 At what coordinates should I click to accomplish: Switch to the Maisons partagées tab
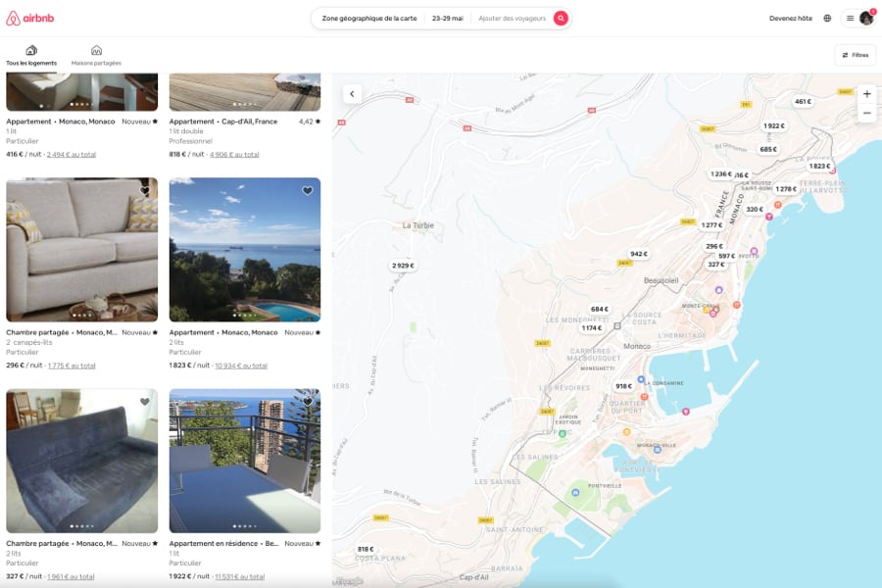coord(96,55)
